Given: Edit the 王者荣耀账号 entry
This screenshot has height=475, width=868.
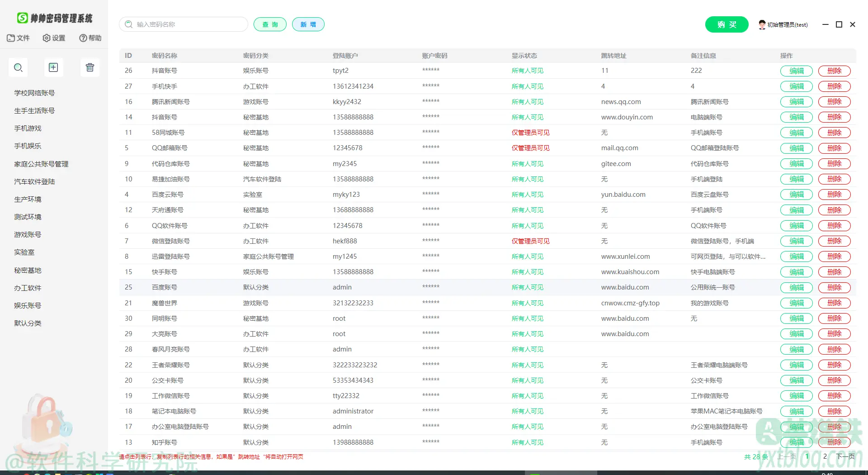Looking at the screenshot, I should pos(797,365).
